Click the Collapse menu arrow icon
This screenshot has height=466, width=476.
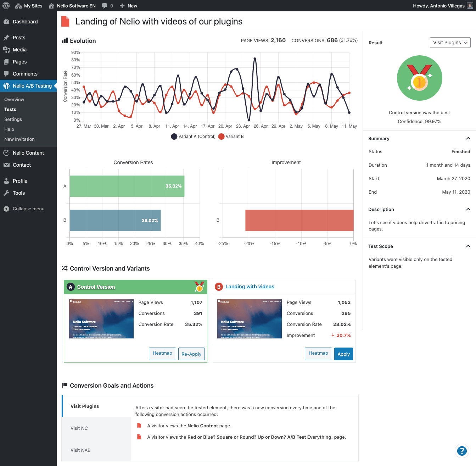(x=6, y=209)
